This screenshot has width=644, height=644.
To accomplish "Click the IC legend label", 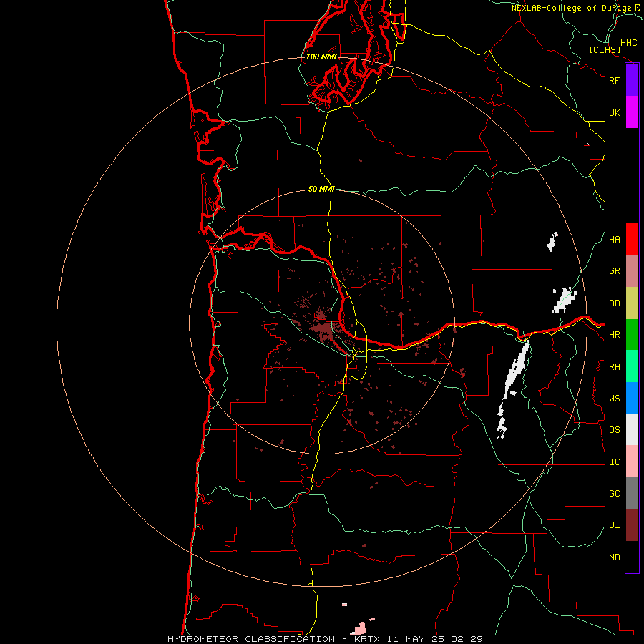I will [x=614, y=462].
